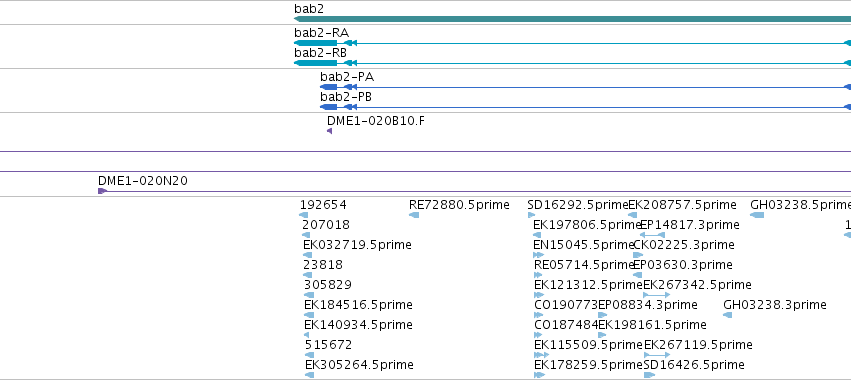Select the 515672 feature label
Image resolution: width=851 pixels, height=380 pixels.
(328, 345)
